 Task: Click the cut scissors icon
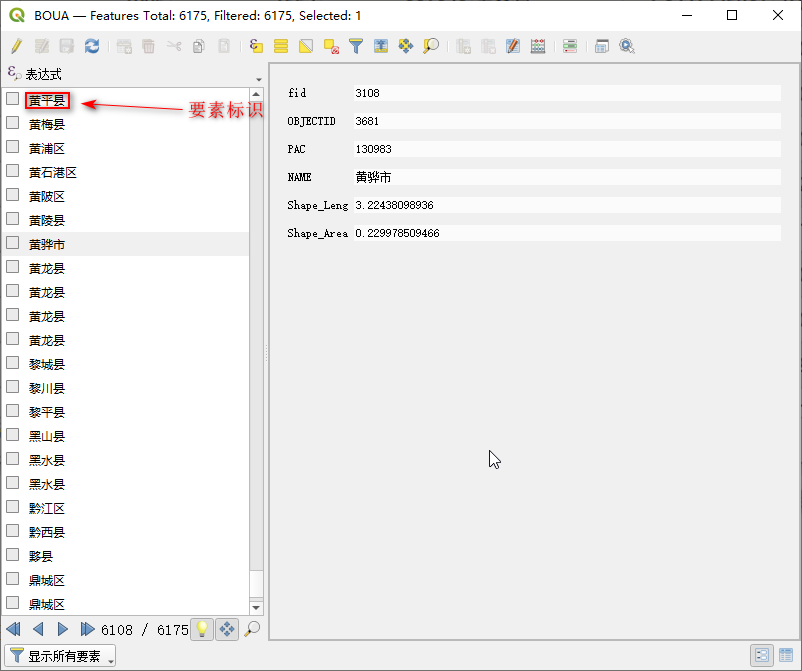click(174, 46)
